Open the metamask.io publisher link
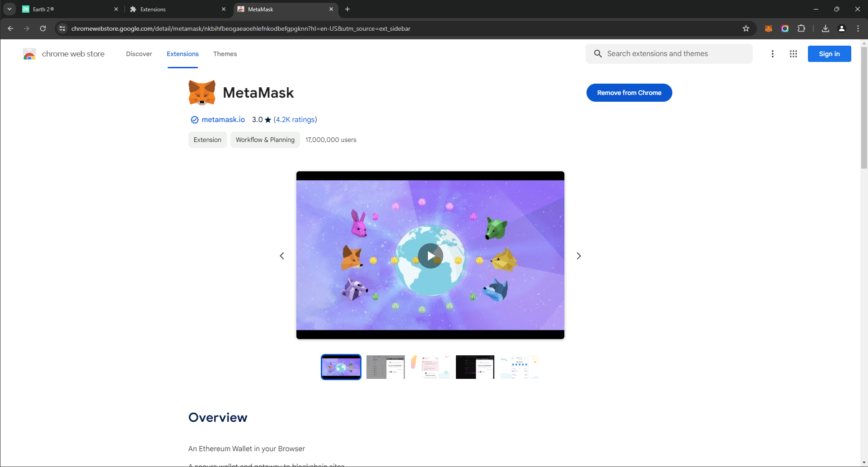The height and width of the screenshot is (467, 868). (x=223, y=119)
